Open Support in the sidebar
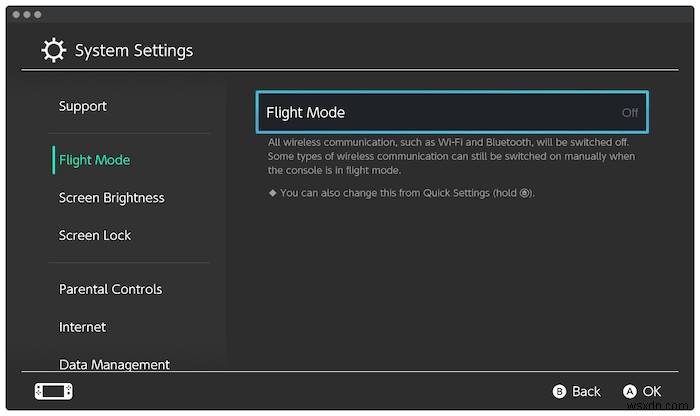700x416 pixels. pyautogui.click(x=83, y=106)
